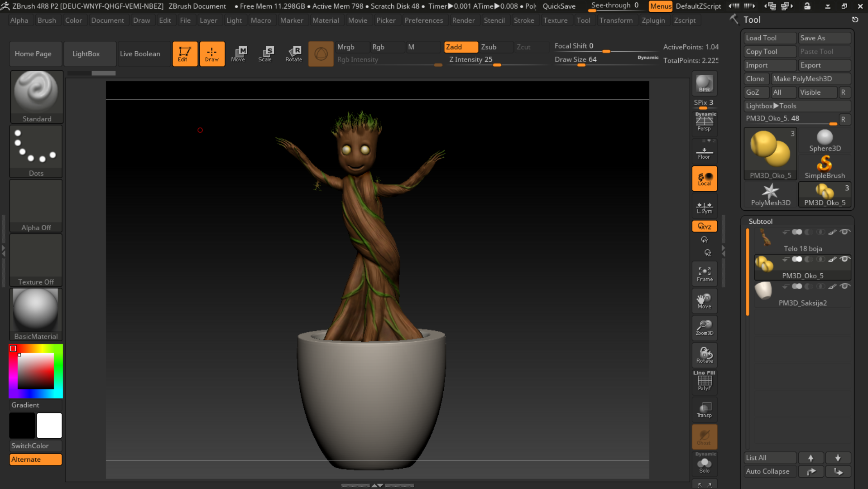Toggle Local transformations button
This screenshot has width=868, height=489.
(x=704, y=179)
